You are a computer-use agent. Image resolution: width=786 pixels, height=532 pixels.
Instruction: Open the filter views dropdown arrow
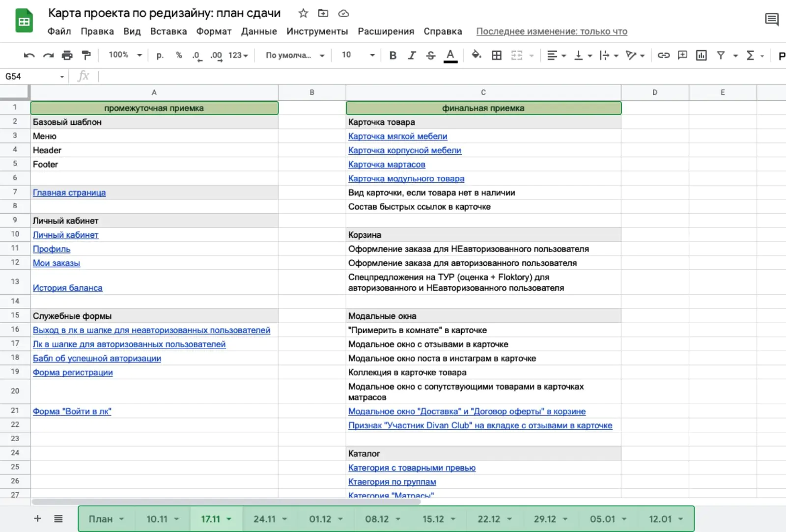point(735,56)
